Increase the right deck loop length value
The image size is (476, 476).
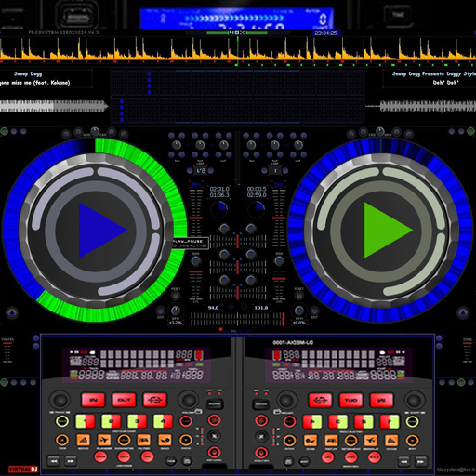285,170
